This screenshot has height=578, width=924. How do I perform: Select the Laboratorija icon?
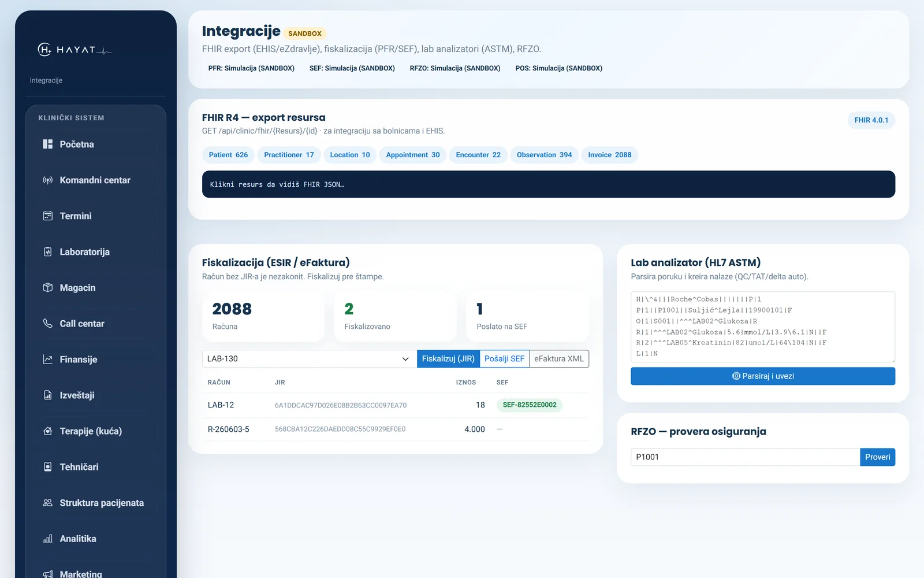tap(48, 251)
